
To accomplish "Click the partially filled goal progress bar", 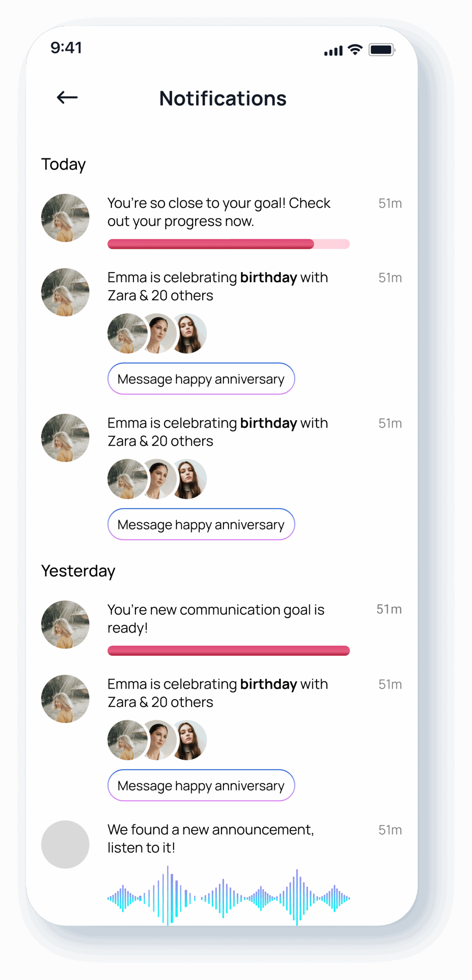I will 229,244.
